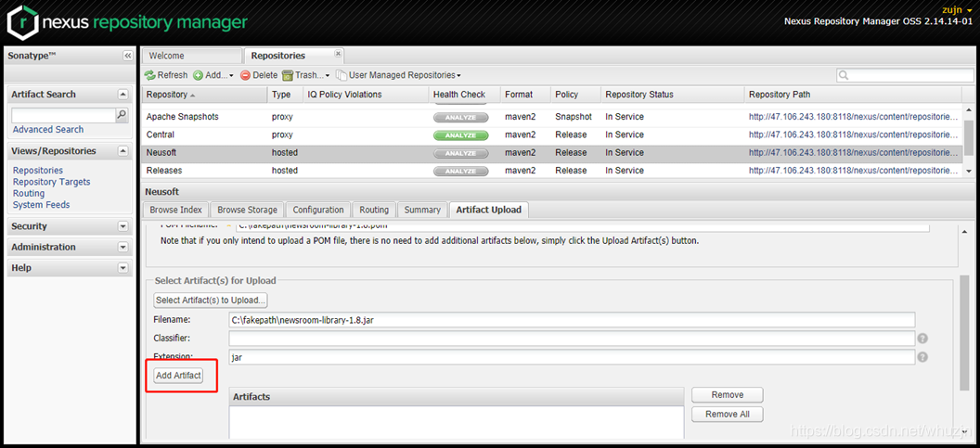This screenshot has width=980, height=448.
Task: Click the Remove All button
Action: 728,415
